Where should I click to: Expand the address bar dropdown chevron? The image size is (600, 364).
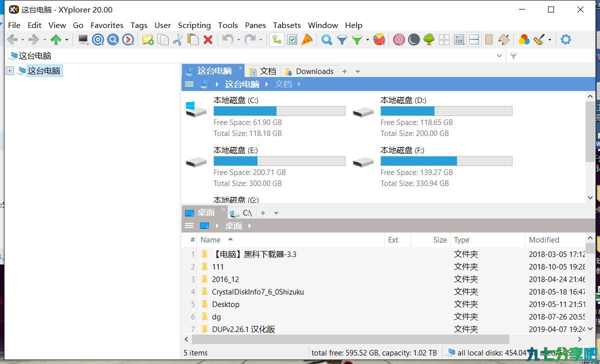click(499, 56)
